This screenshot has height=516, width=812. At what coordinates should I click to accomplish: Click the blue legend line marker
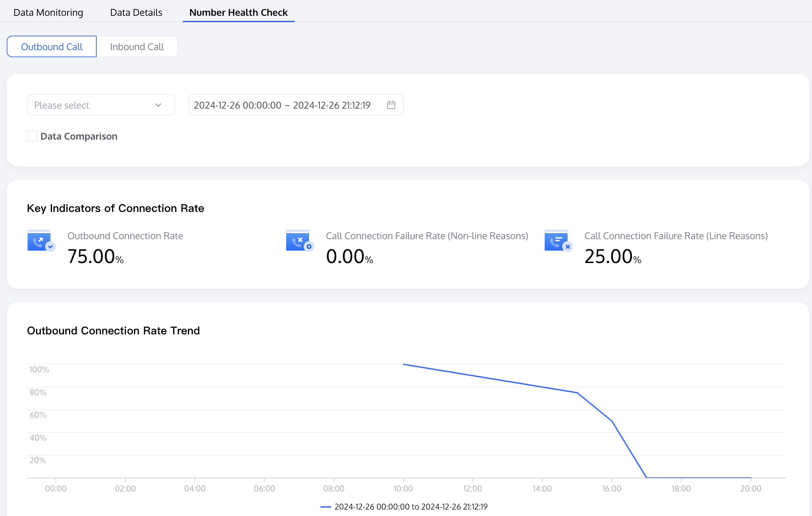(x=326, y=507)
